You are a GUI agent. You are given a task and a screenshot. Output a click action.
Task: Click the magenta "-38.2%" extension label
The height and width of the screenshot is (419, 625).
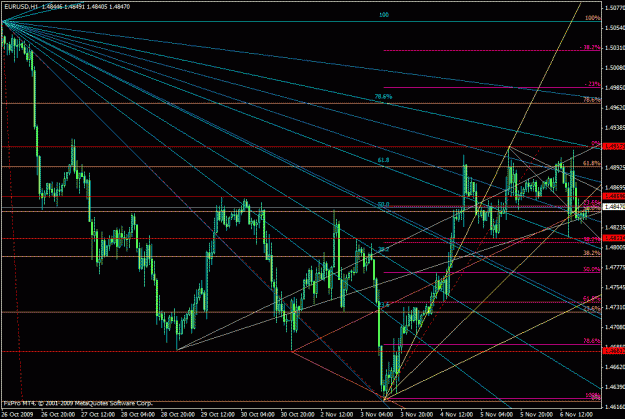[x=590, y=47]
